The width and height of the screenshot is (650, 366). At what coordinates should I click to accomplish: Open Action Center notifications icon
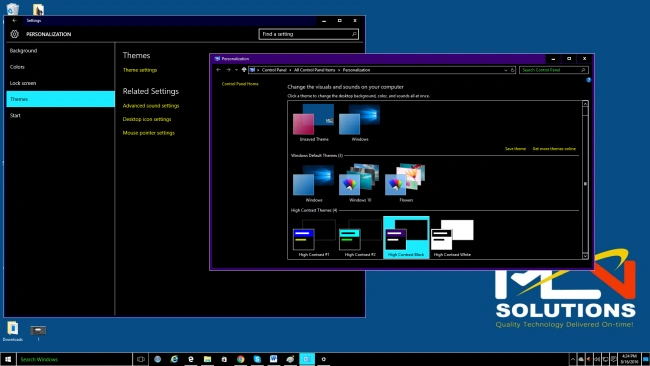614,359
